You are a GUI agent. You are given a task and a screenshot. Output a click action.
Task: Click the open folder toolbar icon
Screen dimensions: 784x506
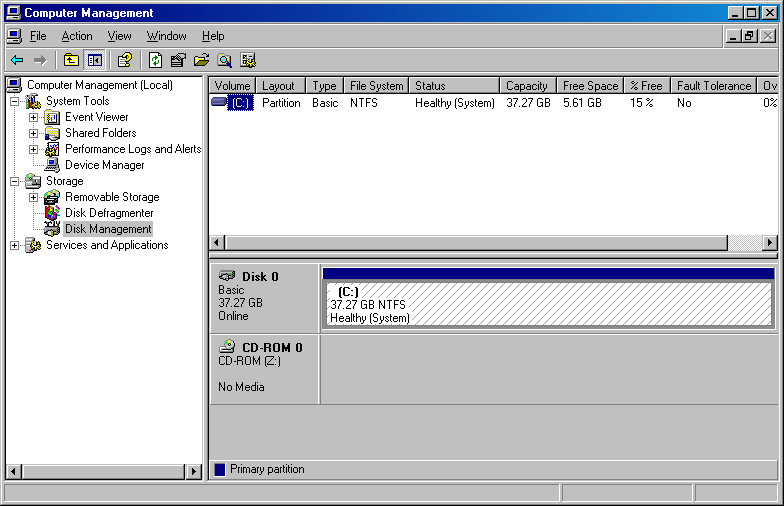pos(201,60)
